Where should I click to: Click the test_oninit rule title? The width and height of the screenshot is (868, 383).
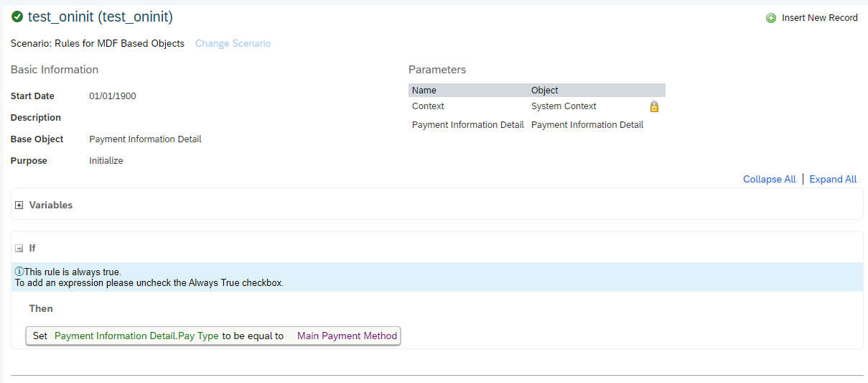101,17
